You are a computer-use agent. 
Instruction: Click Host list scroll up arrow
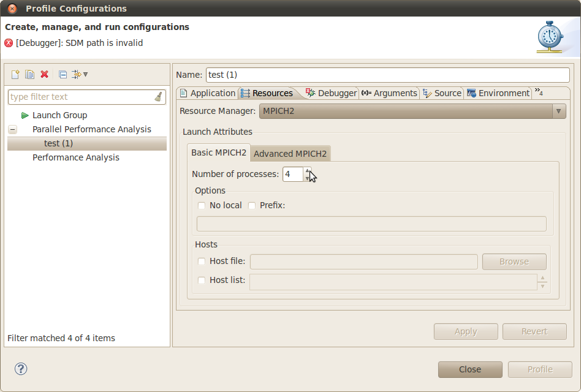point(542,278)
